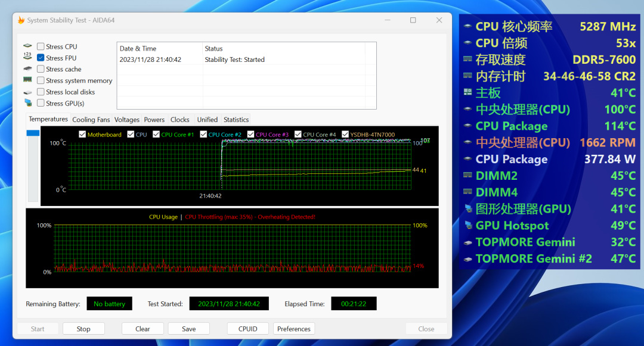Image resolution: width=644 pixels, height=346 pixels.
Task: Click the icon beside 中央处理器(CPU) 1662 RPM
Action: (467, 142)
